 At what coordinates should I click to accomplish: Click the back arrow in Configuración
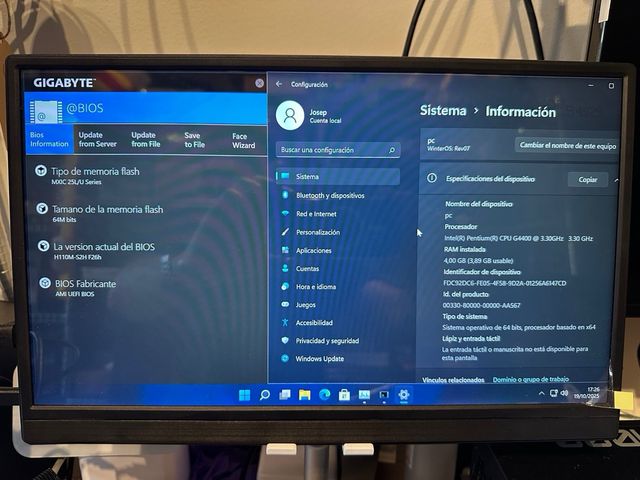[x=279, y=85]
